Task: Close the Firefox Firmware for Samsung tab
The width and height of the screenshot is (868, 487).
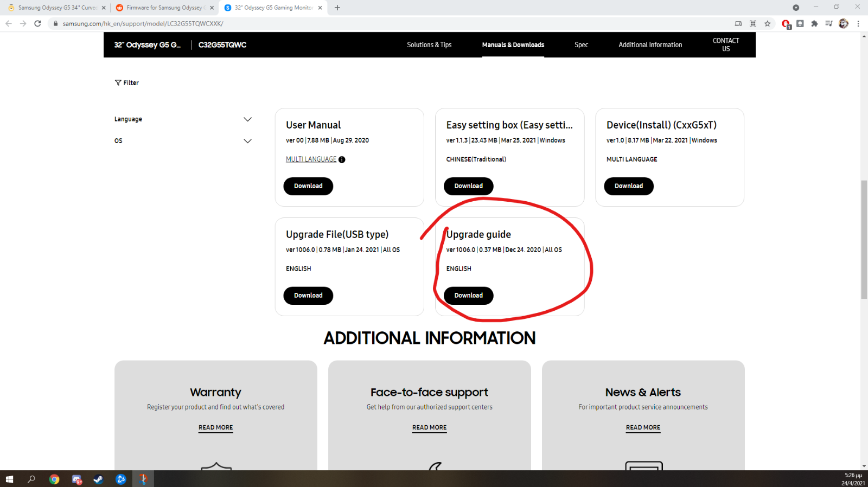Action: click(x=212, y=8)
